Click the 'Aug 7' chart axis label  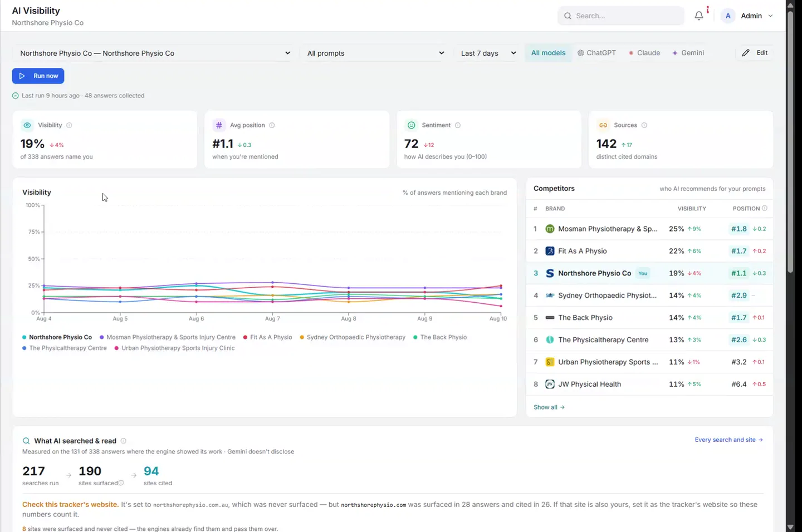point(272,319)
